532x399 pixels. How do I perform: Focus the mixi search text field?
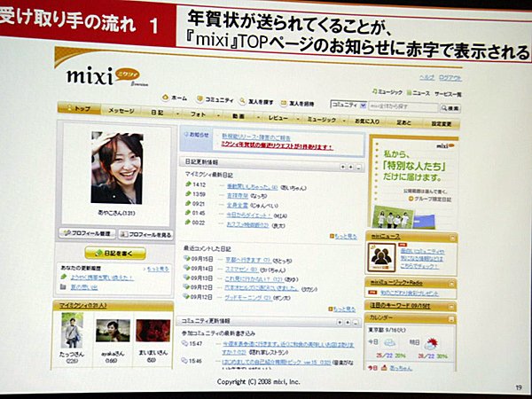click(403, 106)
